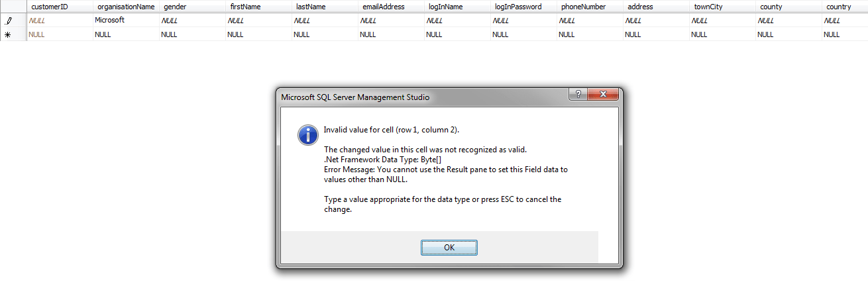The height and width of the screenshot is (300, 868).
Task: Click the gender column header
Action: 175,7
